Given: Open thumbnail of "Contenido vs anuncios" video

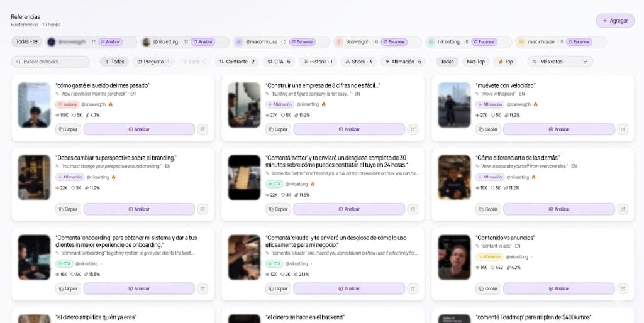Looking at the screenshot, I should tap(454, 258).
